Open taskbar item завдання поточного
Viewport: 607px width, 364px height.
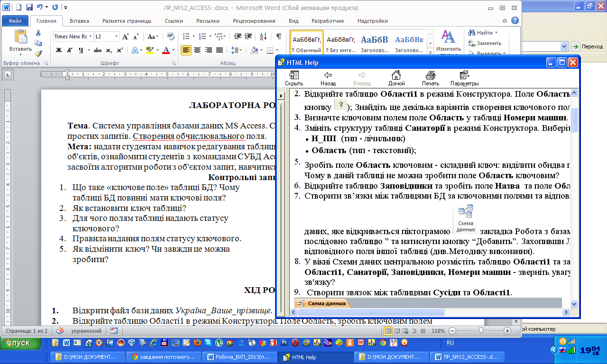(164, 357)
